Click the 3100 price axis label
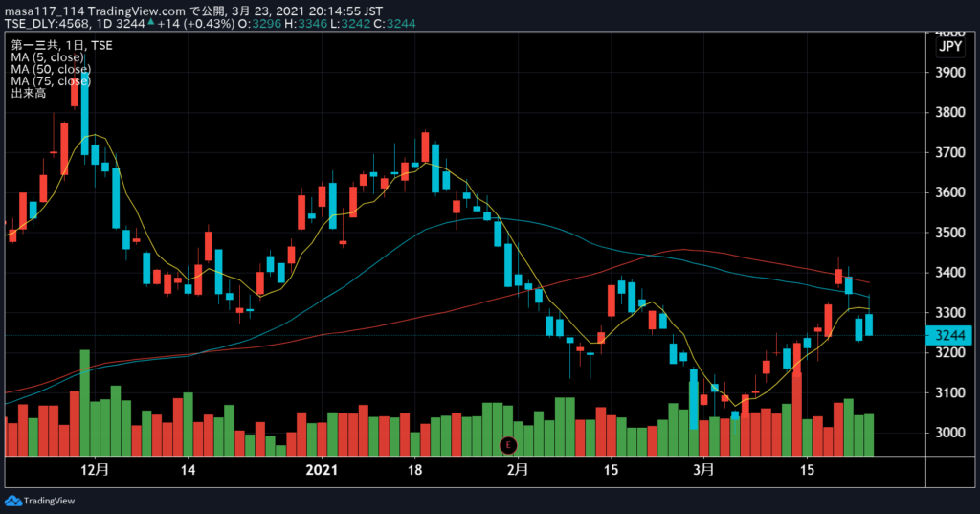This screenshot has width=980, height=514. 950,392
